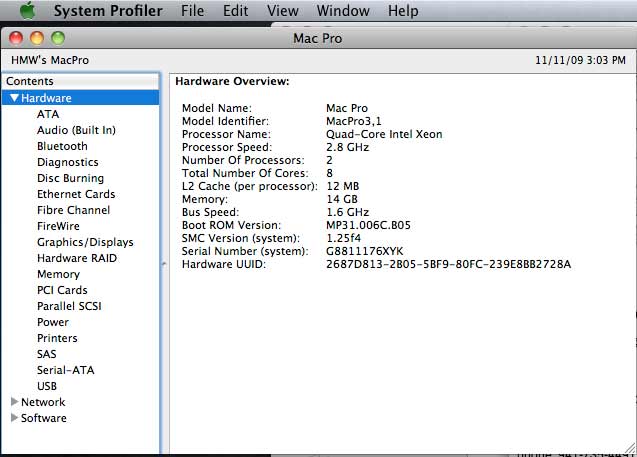Click the Model Identifier value MacPro3,1
The image size is (637, 457).
(x=354, y=121)
